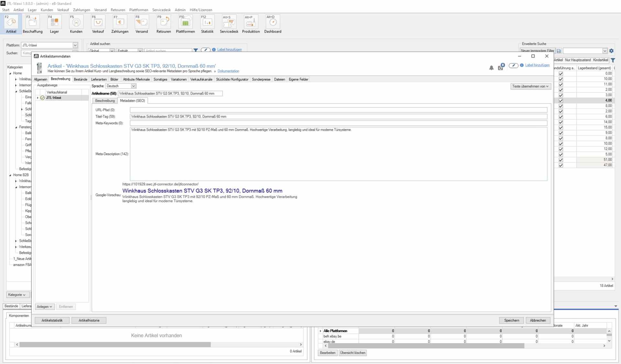The width and height of the screenshot is (621, 364).
Task: Click Label hinzufügen link in Artikelstammdaten
Action: [537, 65]
